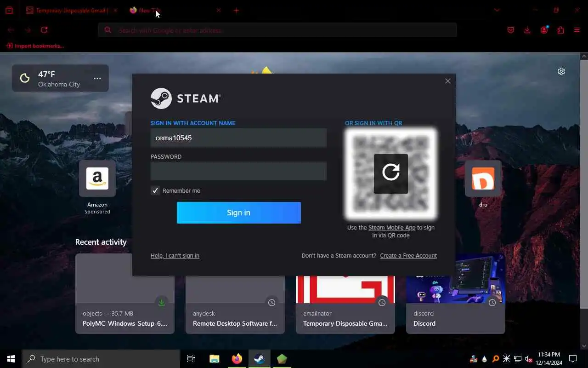Go back with the browser back arrow
Viewport: 588px width, 368px height.
click(x=11, y=30)
